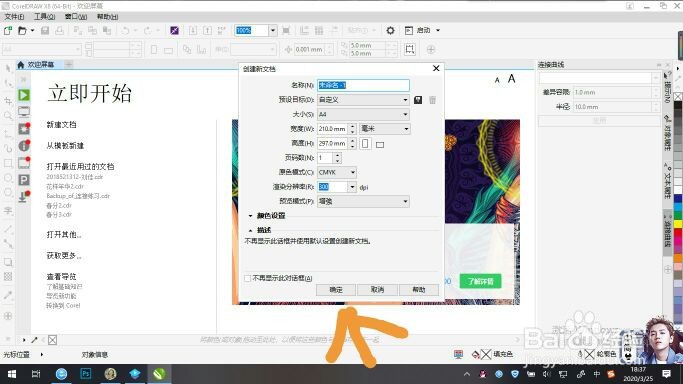Open the 预设目标 dropdown
Viewport: 683px width, 384px height.
363,100
